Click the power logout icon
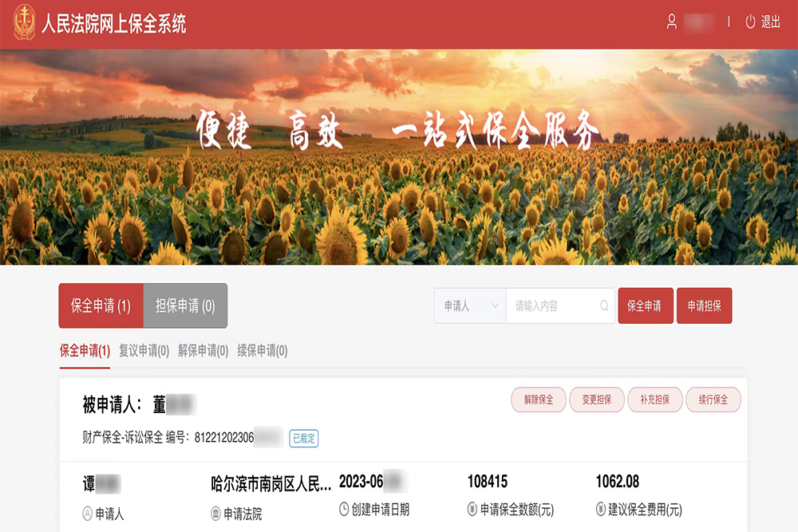This screenshot has width=798, height=532. (x=750, y=22)
